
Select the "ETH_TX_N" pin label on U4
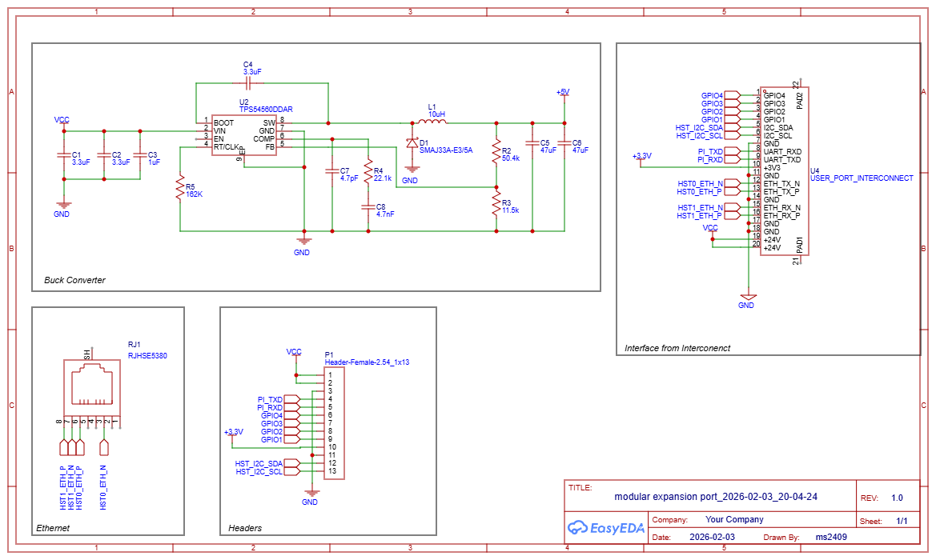[781, 184]
